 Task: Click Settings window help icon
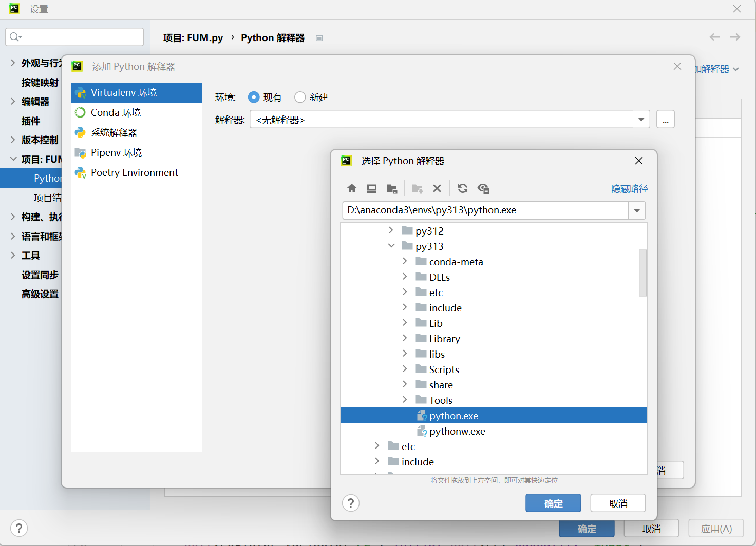pos(19,528)
